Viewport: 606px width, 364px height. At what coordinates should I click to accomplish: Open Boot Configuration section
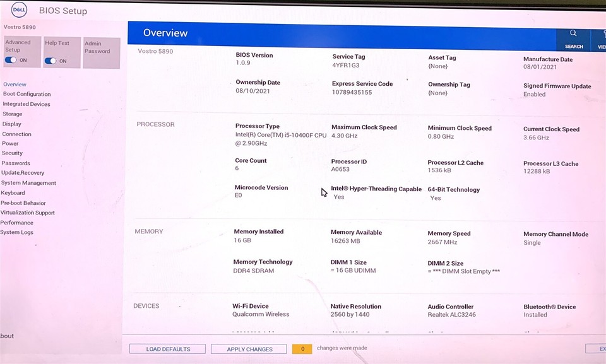click(x=27, y=94)
